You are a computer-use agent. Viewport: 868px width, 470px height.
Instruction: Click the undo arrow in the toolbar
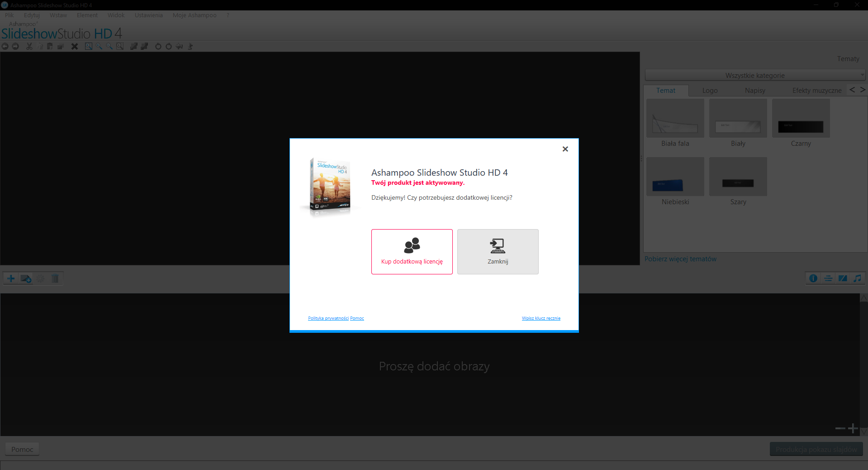(x=5, y=46)
